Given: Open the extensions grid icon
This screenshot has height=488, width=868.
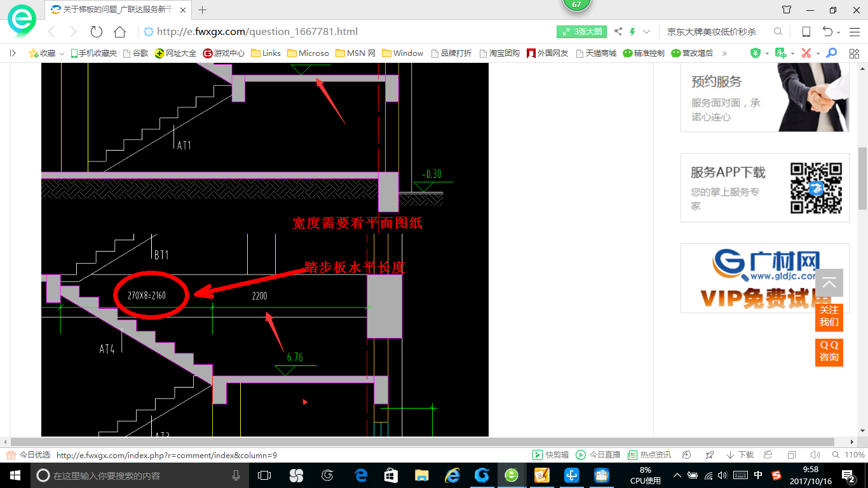Looking at the screenshot, I should coord(854,53).
